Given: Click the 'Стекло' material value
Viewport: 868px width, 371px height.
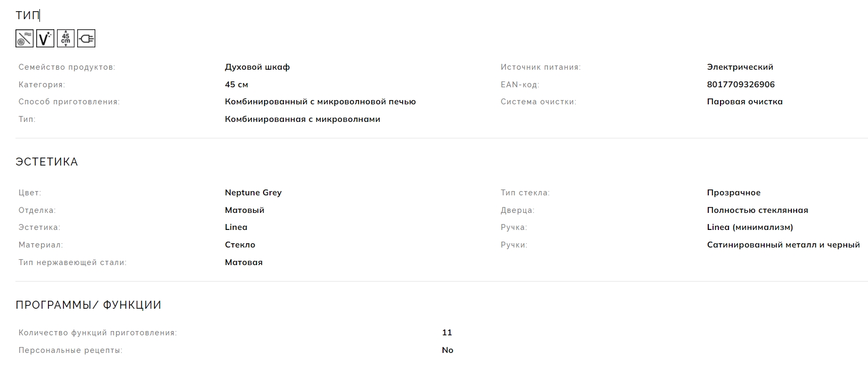Looking at the screenshot, I should tap(240, 245).
